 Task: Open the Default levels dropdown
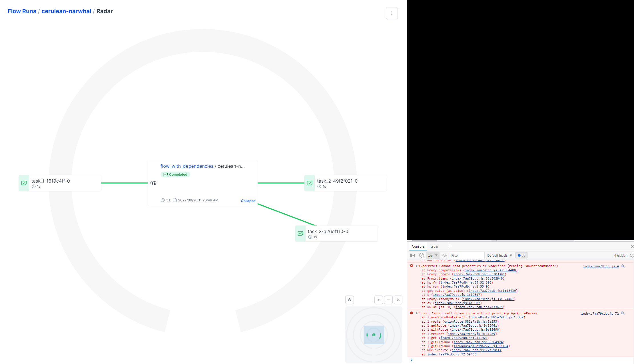499,255
